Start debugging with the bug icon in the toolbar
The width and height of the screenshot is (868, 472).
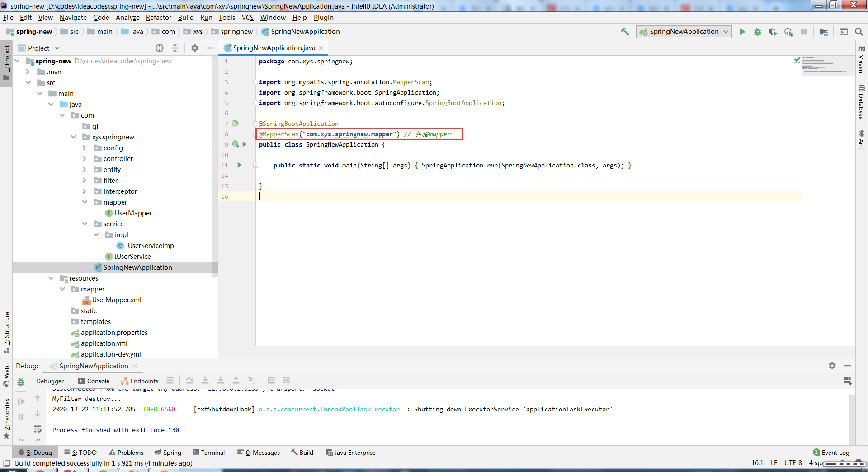(x=758, y=32)
